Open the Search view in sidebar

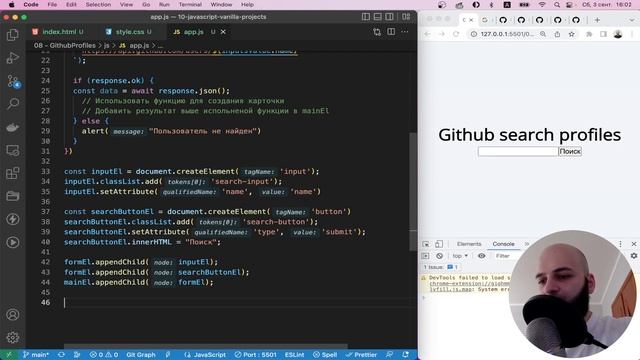click(x=13, y=104)
